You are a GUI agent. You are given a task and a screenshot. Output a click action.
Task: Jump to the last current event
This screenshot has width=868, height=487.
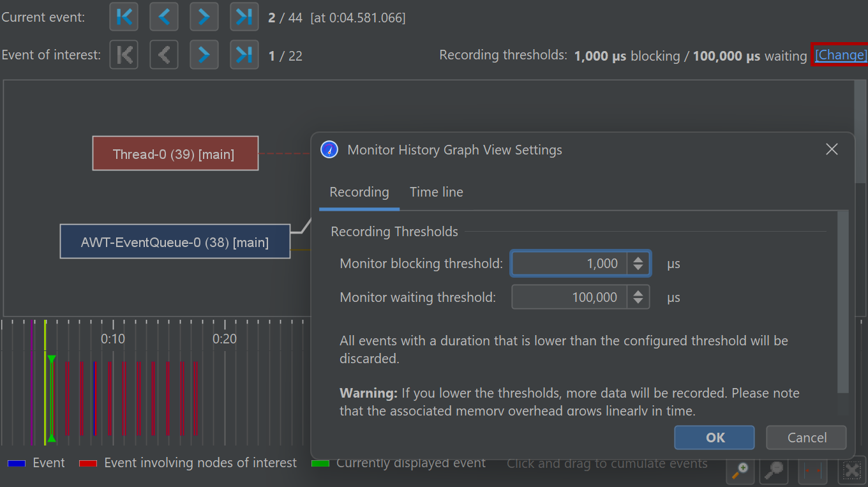[x=244, y=17]
